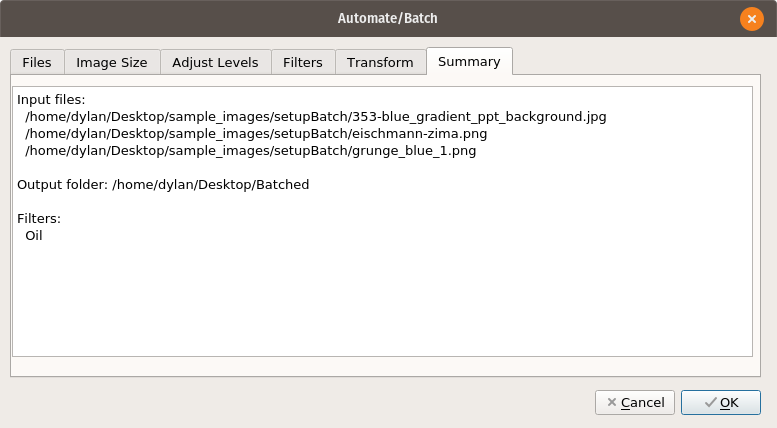Image resolution: width=777 pixels, height=428 pixels.
Task: Click the grunge_blue_1.png file path
Action: tap(251, 151)
